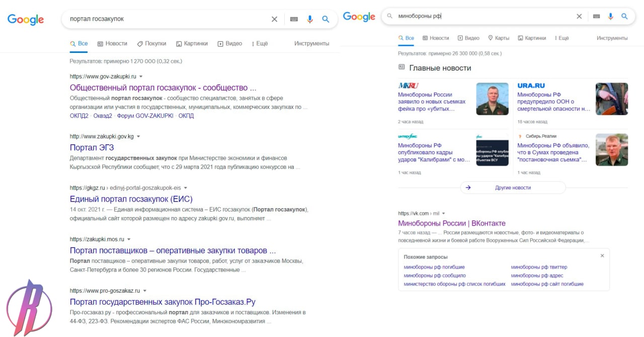Open 'Ещё' menu in left window

tap(260, 43)
